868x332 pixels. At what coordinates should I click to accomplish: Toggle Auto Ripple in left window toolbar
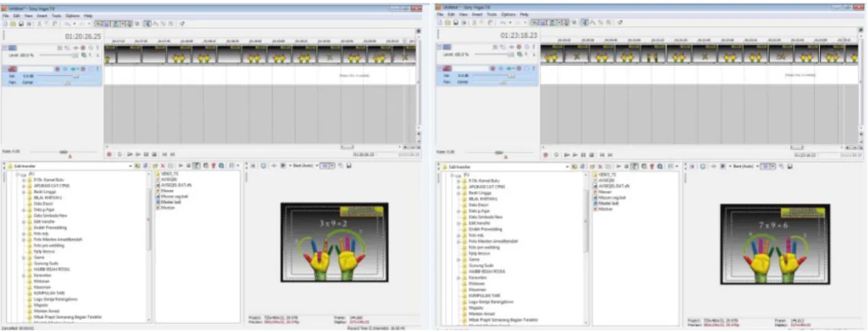pos(116,24)
